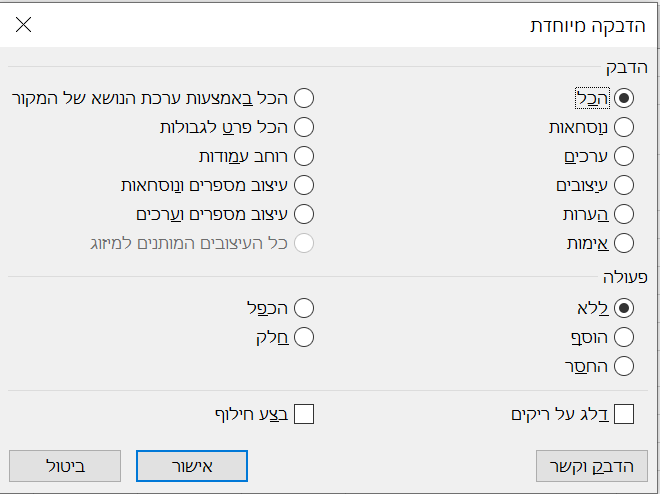
Task: Select the חלק operation
Action: click(304, 337)
